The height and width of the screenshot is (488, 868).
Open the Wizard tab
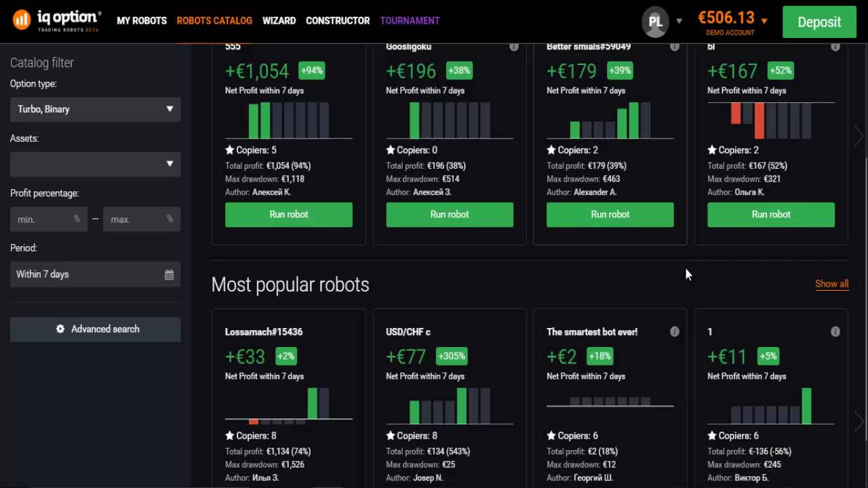click(279, 21)
